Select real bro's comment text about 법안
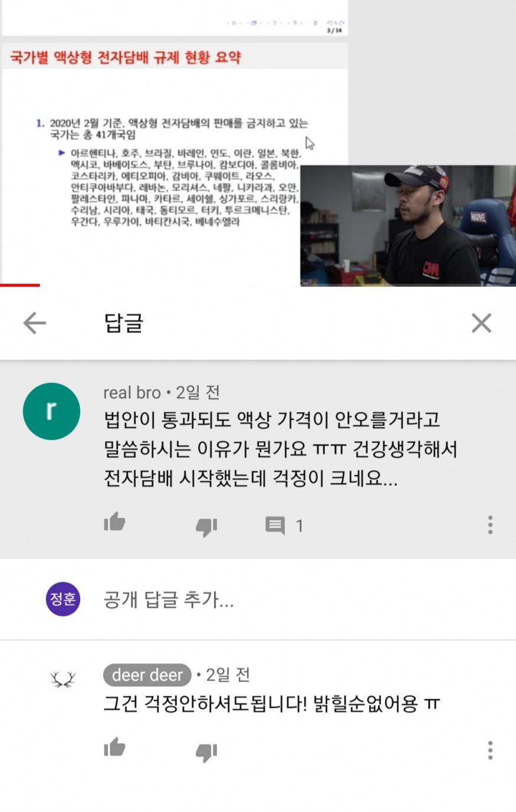Screen dimensions: 516x812 pyautogui.click(x=281, y=449)
